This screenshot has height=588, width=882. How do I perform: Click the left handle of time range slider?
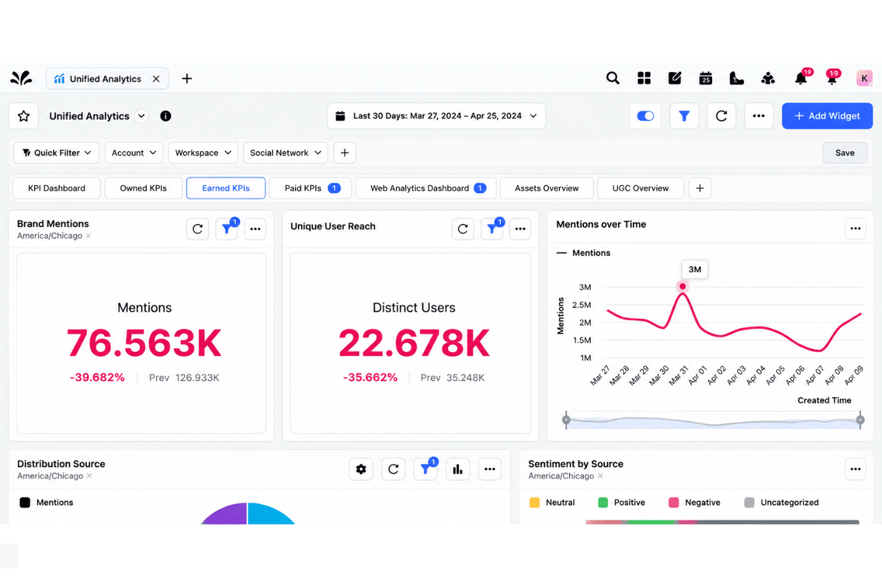pos(566,420)
